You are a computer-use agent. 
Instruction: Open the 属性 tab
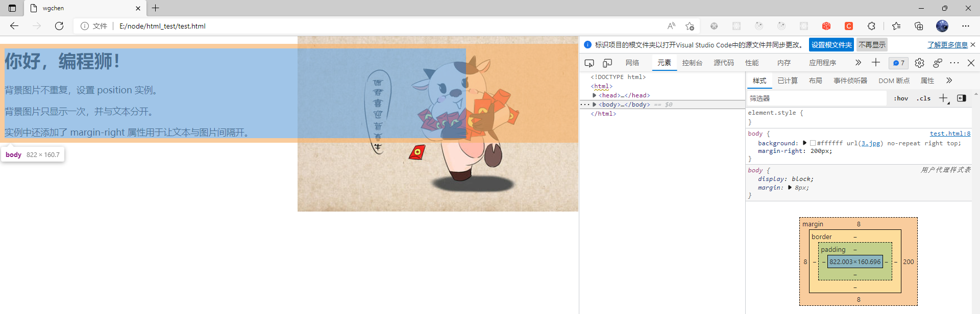(x=927, y=81)
